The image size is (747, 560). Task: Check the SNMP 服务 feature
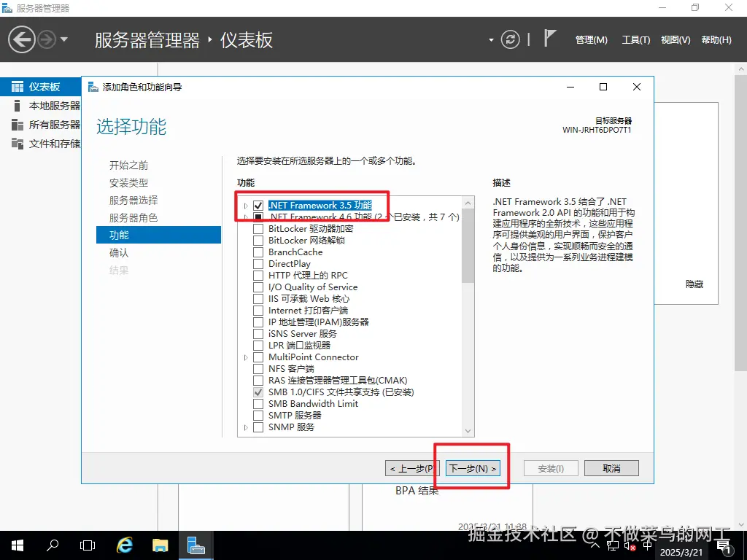pos(258,427)
